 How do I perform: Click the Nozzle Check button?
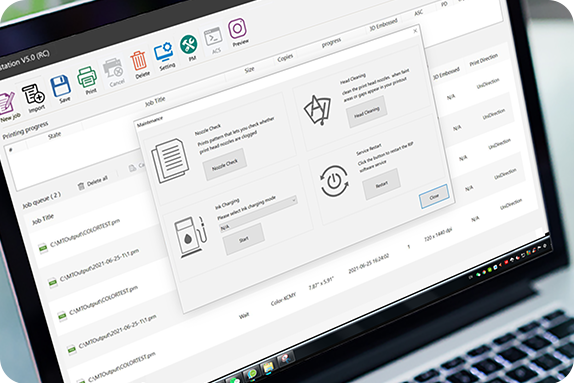(x=225, y=164)
